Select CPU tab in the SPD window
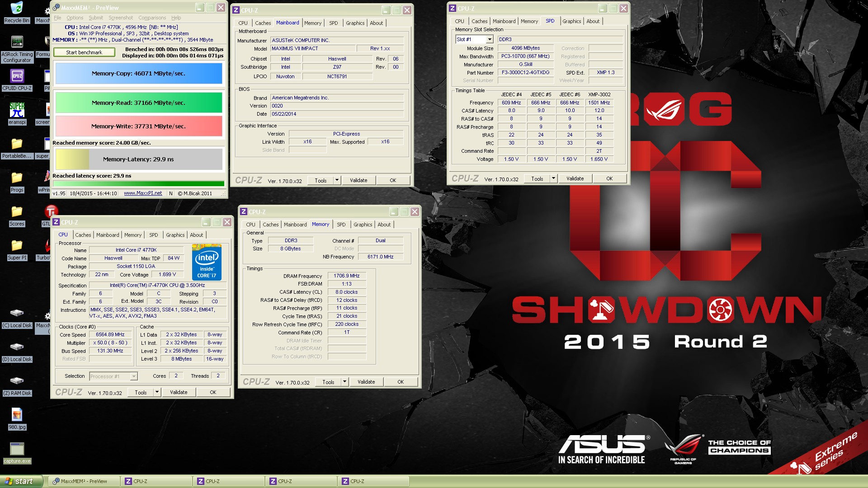Screen dimensions: 868x488 pos(459,21)
